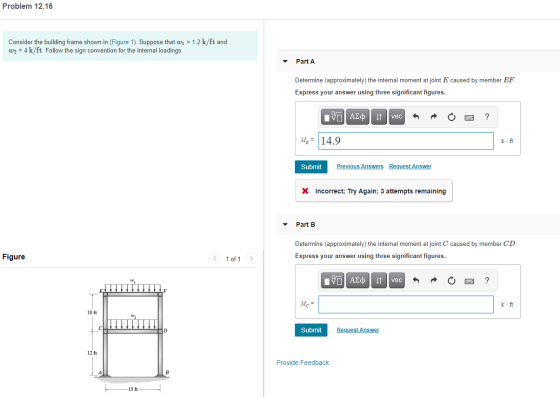Click the 'Problem 12.16' heading text

click(x=28, y=6)
